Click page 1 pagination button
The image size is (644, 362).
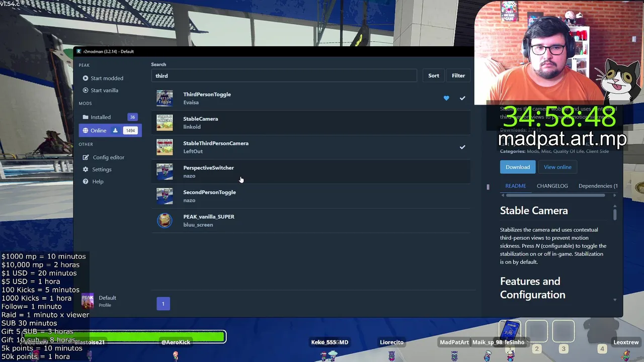coord(163,304)
